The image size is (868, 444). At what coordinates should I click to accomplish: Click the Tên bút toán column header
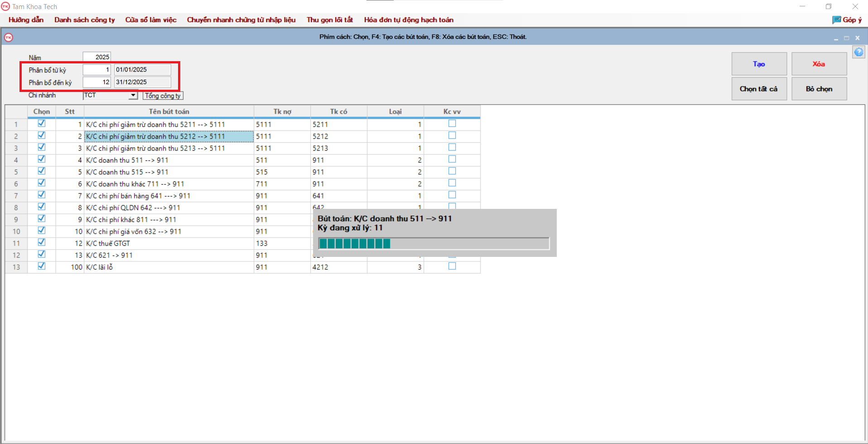(x=169, y=111)
